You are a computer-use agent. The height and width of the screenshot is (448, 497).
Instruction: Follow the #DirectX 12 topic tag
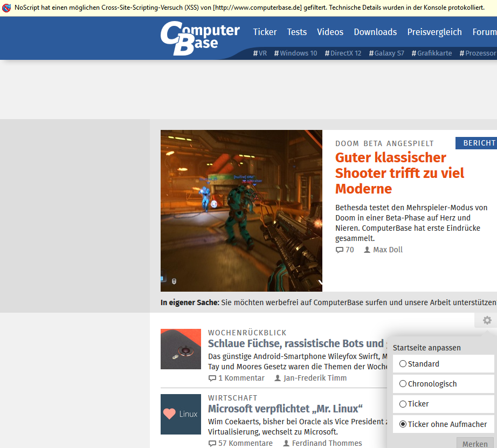pos(343,53)
